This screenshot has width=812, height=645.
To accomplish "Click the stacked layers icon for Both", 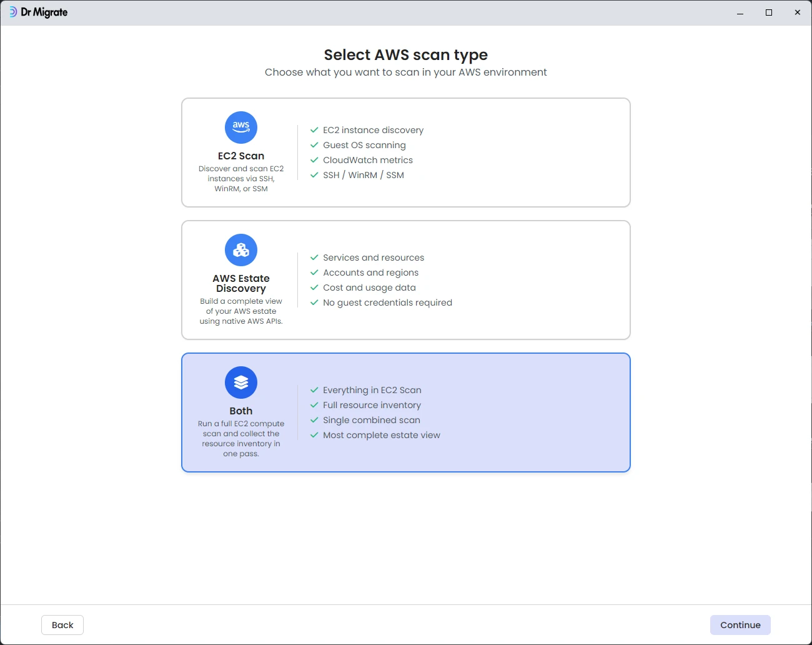I will pyautogui.click(x=241, y=382).
